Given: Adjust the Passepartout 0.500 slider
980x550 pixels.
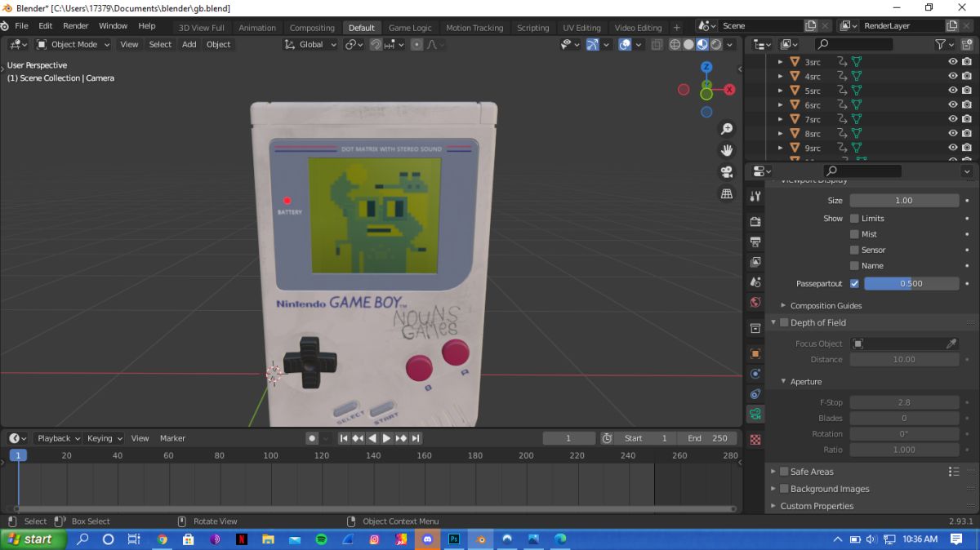Looking at the screenshot, I should (911, 284).
